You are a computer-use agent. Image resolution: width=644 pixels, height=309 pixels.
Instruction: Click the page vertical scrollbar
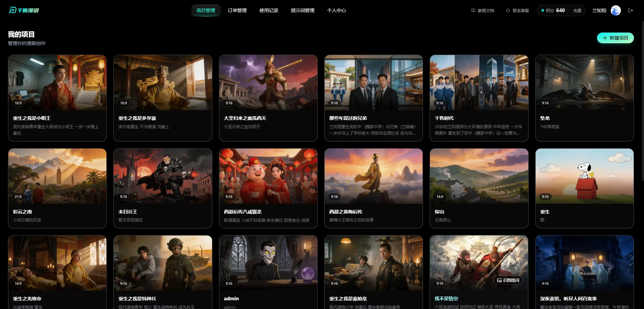pos(642,101)
